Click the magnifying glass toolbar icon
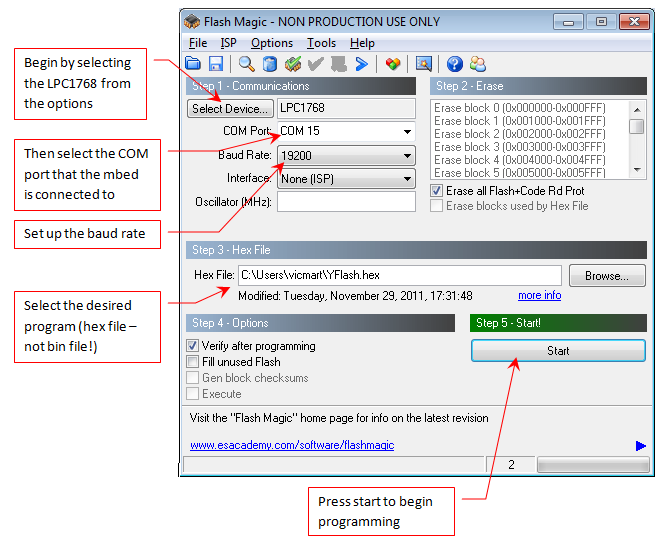The width and height of the screenshot is (668, 546). pos(246,65)
